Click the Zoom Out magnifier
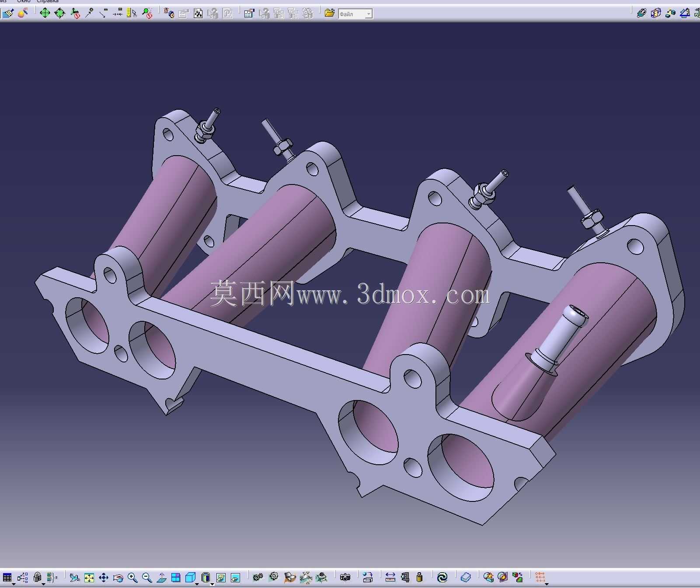The image size is (700, 588). pos(147,578)
